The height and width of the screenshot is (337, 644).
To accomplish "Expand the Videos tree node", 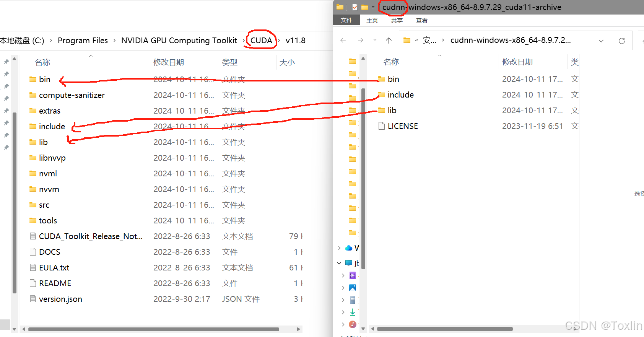I will pos(343,275).
